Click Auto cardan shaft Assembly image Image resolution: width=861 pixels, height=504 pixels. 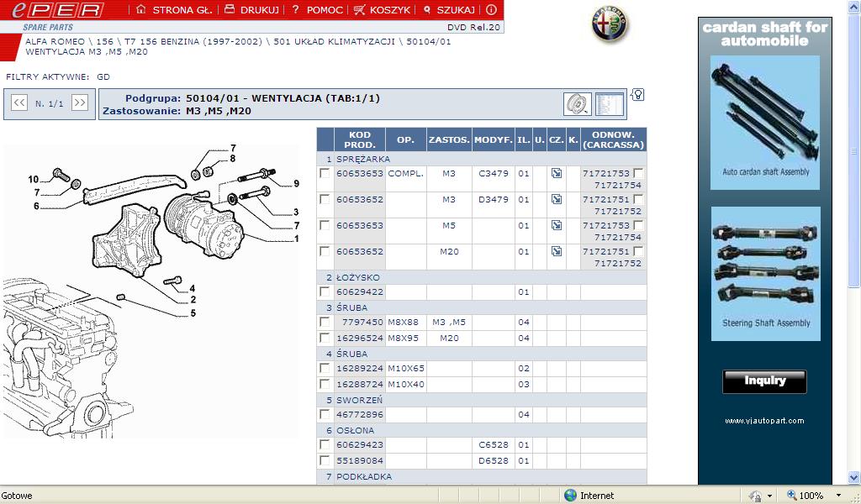point(765,123)
